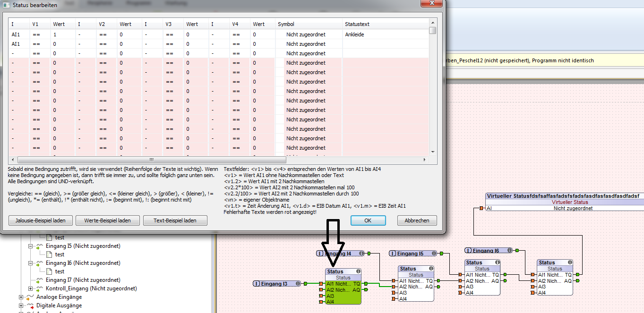Click the Digitale Ausgänge red arrow icon

point(30,306)
